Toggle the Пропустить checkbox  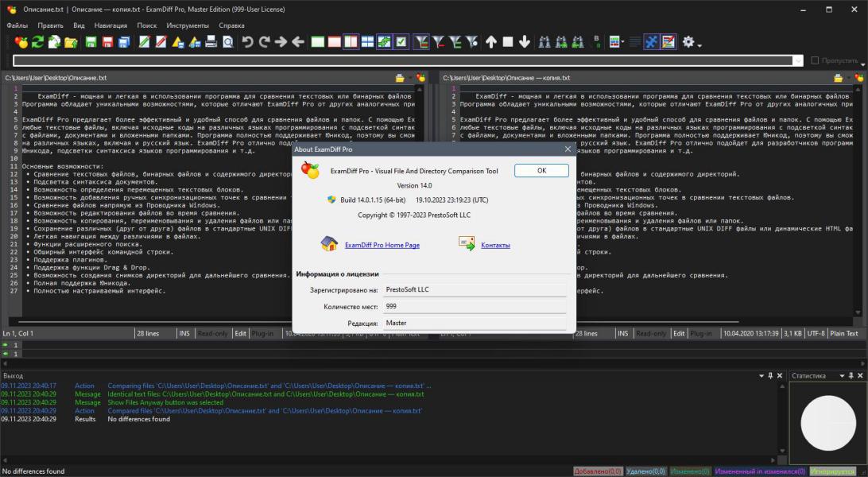click(x=815, y=60)
